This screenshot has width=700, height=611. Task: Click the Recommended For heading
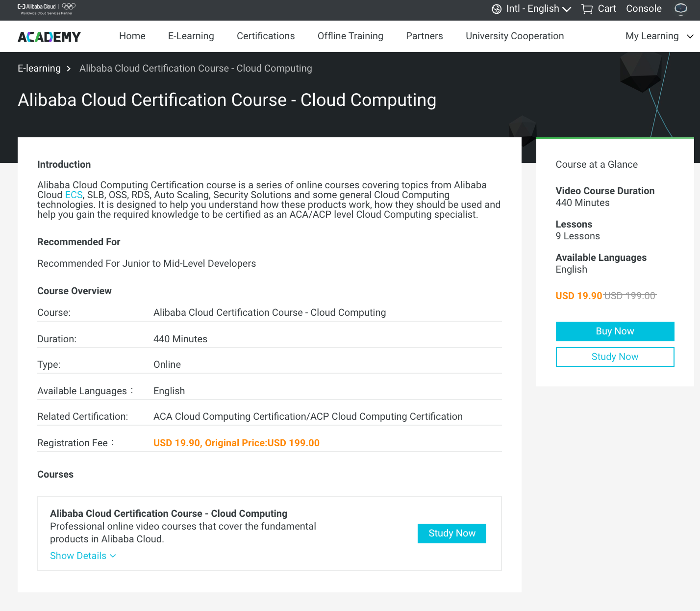79,242
